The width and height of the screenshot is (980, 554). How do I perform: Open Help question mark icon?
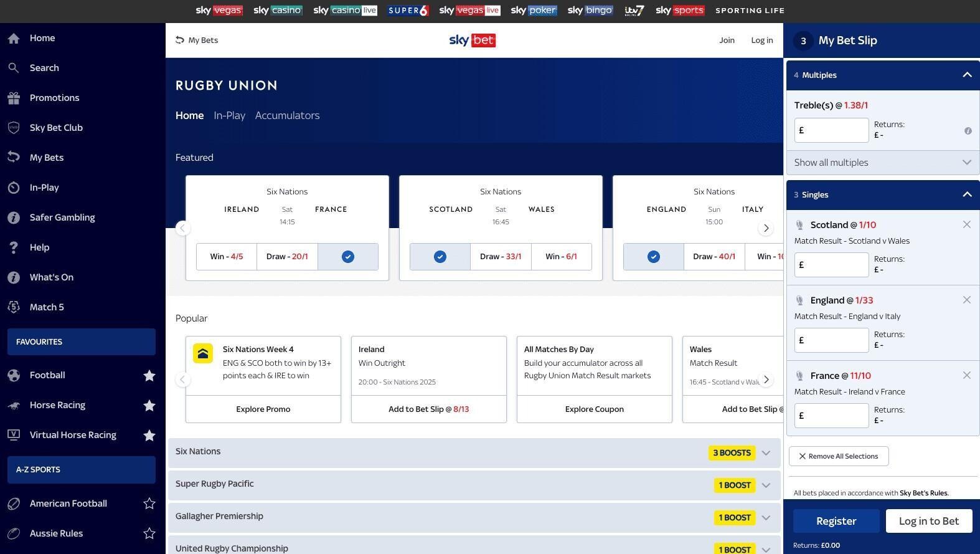click(x=14, y=247)
